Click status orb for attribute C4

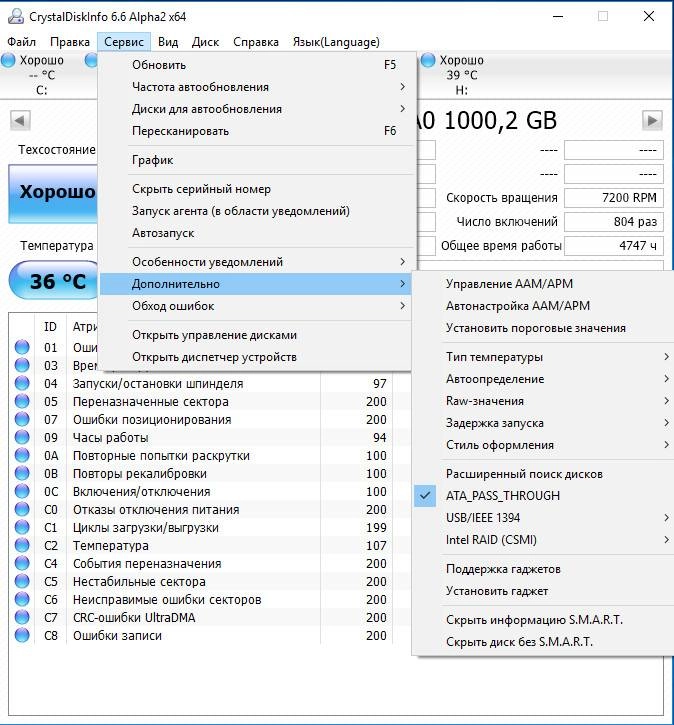click(x=22, y=564)
